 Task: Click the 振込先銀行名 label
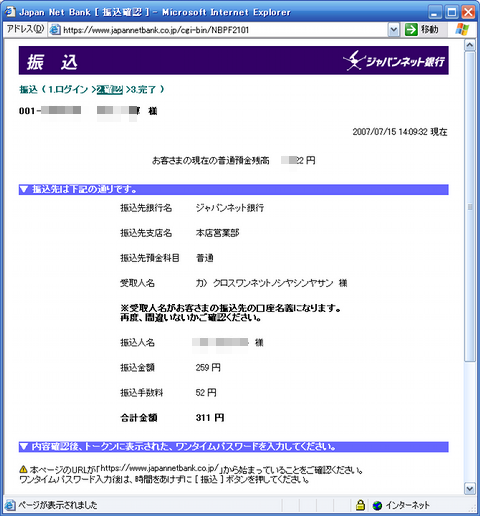click(146, 208)
